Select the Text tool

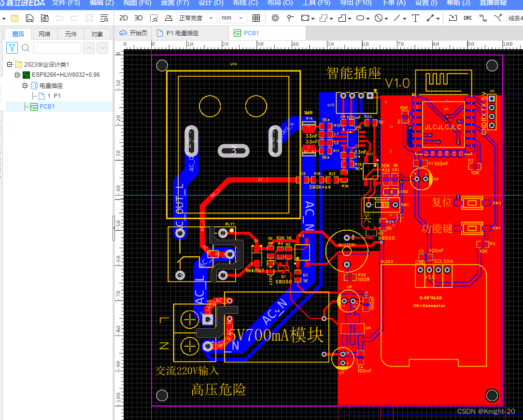click(416, 18)
